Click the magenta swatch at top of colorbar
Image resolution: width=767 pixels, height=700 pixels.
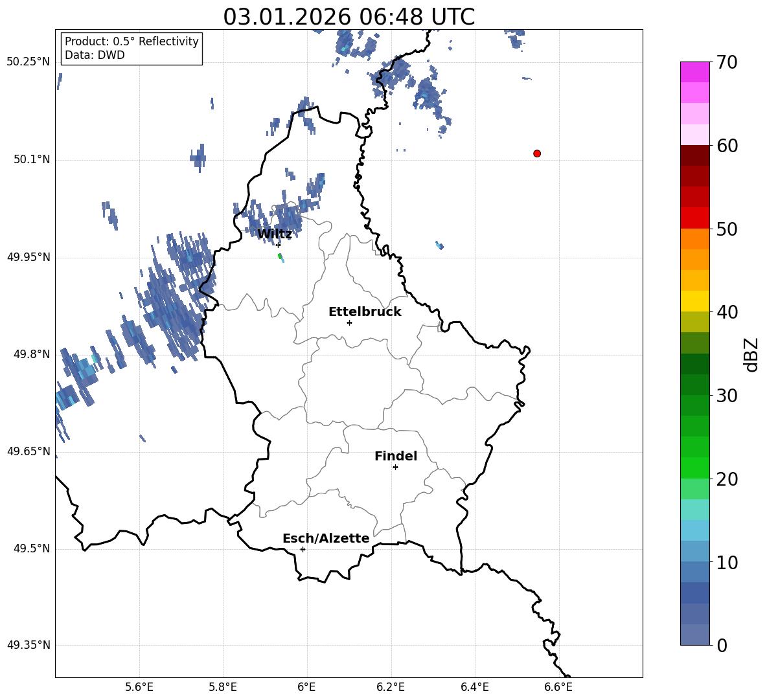pos(694,72)
